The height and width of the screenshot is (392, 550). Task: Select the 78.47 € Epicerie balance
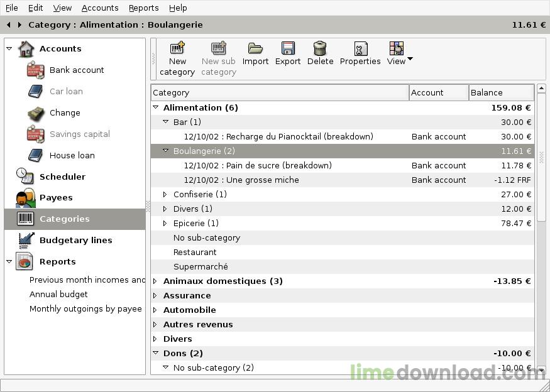point(516,224)
